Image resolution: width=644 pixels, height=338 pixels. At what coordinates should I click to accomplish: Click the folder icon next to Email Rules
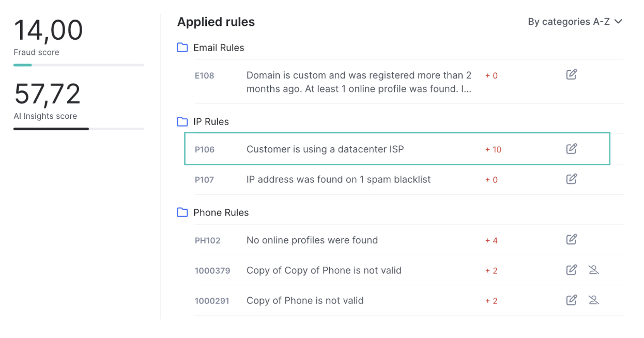tap(182, 47)
